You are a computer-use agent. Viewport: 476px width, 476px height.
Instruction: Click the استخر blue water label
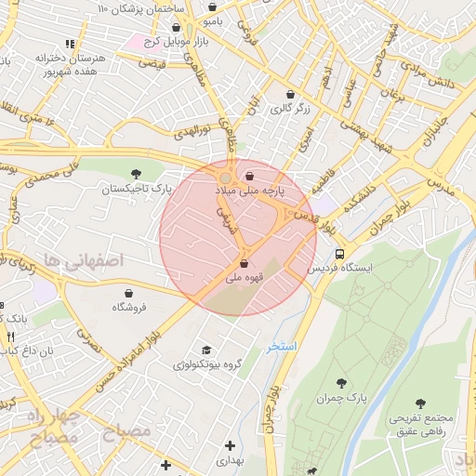tap(282, 346)
